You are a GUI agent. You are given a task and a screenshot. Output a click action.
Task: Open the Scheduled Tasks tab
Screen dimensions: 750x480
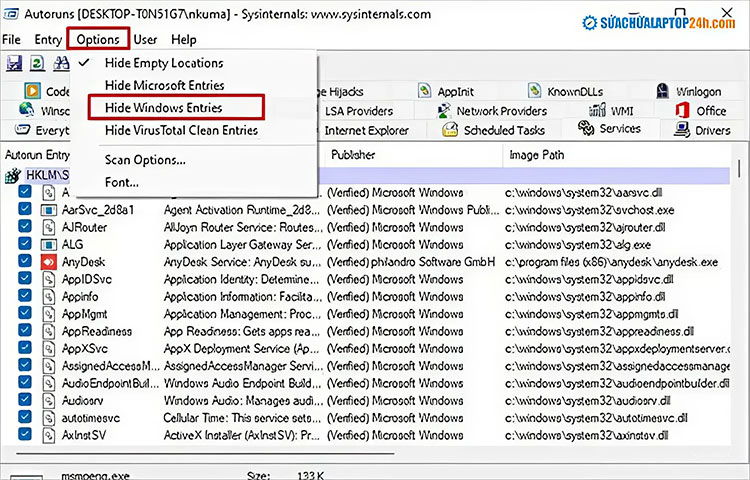[x=494, y=130]
